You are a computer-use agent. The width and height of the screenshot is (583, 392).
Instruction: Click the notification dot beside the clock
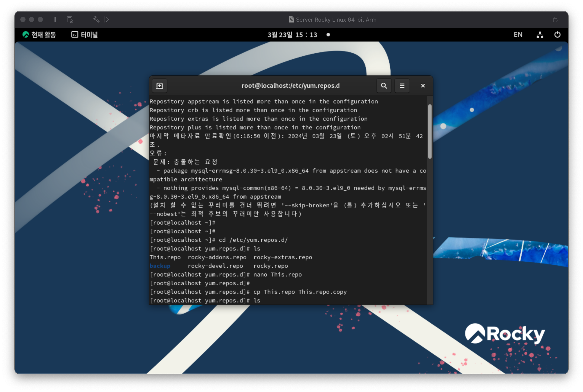coord(328,35)
